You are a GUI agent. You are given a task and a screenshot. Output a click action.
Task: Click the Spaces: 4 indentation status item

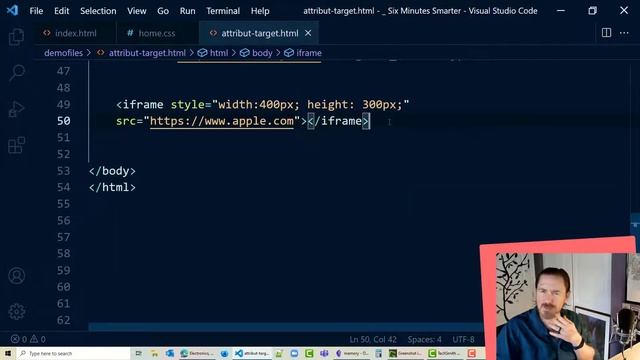coord(424,340)
